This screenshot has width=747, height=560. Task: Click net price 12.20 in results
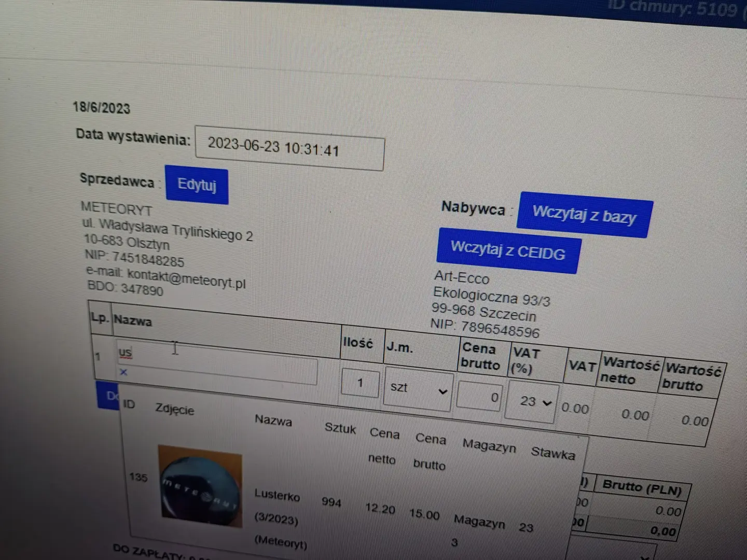[380, 508]
